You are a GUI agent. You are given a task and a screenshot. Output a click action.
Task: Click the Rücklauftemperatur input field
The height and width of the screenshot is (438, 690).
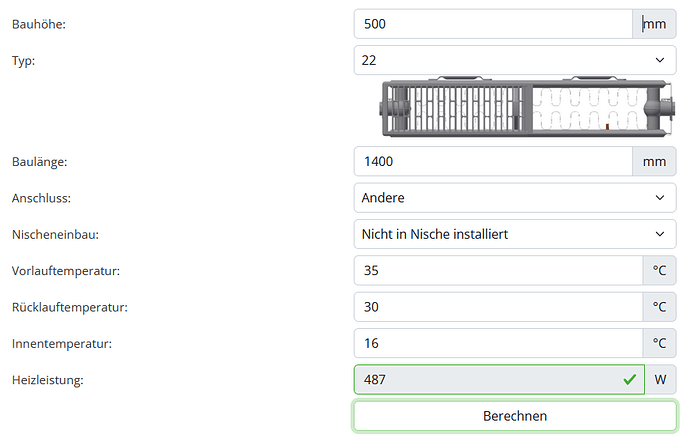click(x=497, y=307)
